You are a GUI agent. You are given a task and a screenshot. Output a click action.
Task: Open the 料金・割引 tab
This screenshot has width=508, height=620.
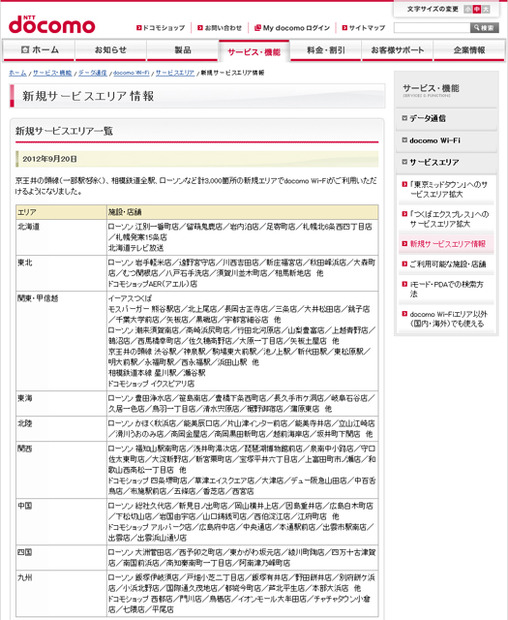(326, 51)
